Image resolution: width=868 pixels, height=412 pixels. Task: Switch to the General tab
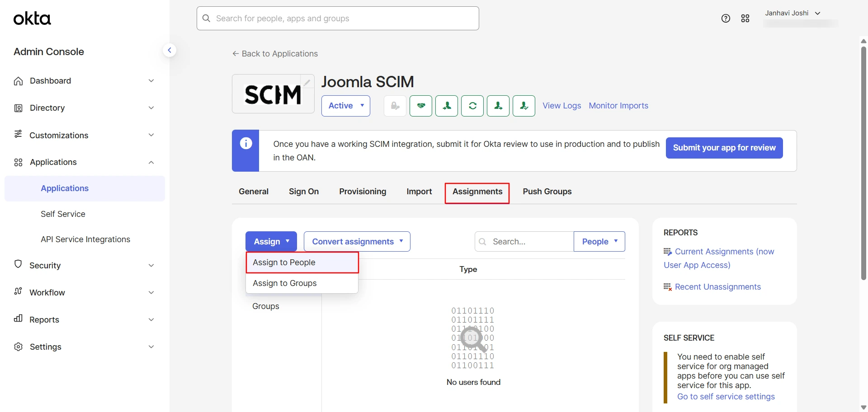pos(254,192)
